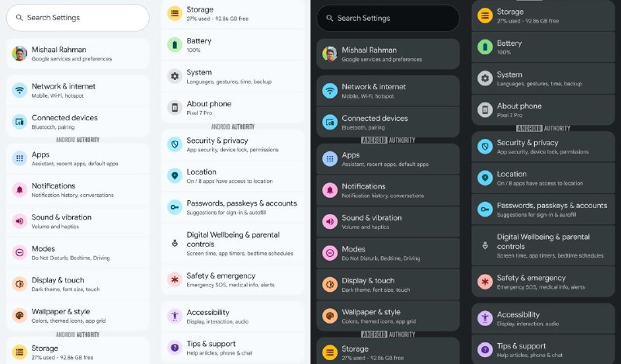
Task: Open Display & touch in light theme
Action: pyautogui.click(x=78, y=284)
